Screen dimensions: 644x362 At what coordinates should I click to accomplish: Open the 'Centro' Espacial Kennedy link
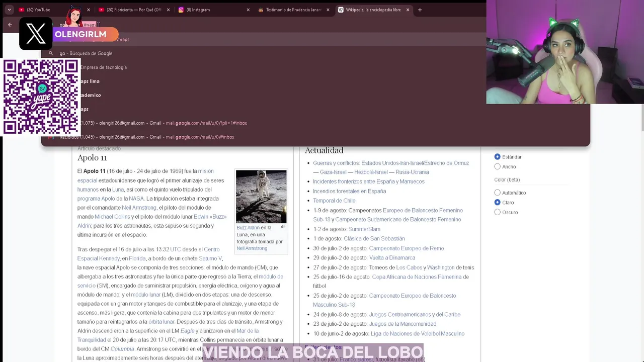(212, 249)
